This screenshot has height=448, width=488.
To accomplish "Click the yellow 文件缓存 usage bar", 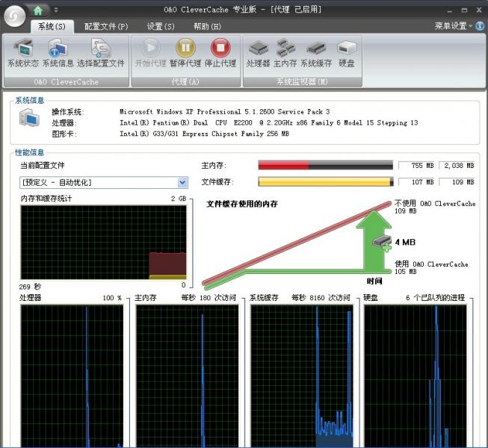I will 326,181.
